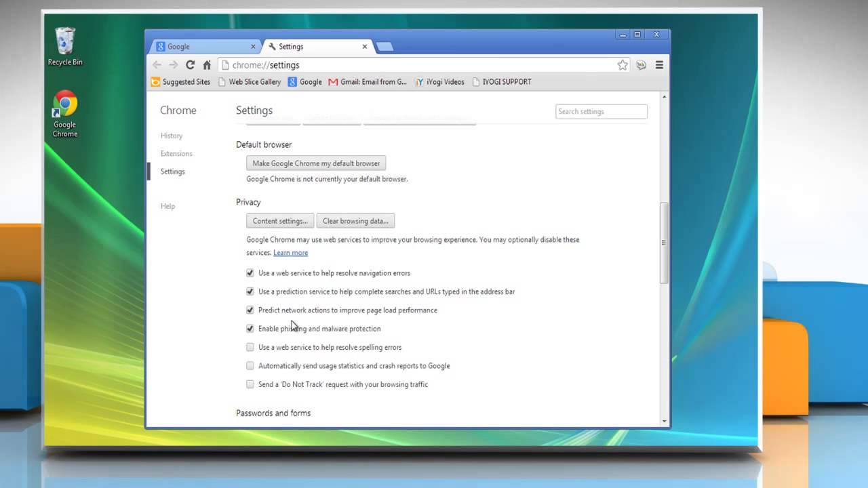Open History in the sidebar
The image size is (868, 488).
(172, 136)
